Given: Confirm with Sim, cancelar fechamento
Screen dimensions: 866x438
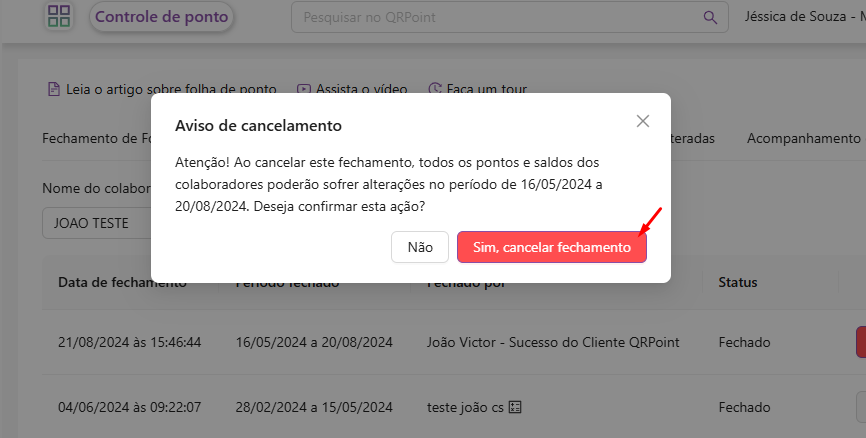Looking at the screenshot, I should coord(552,247).
